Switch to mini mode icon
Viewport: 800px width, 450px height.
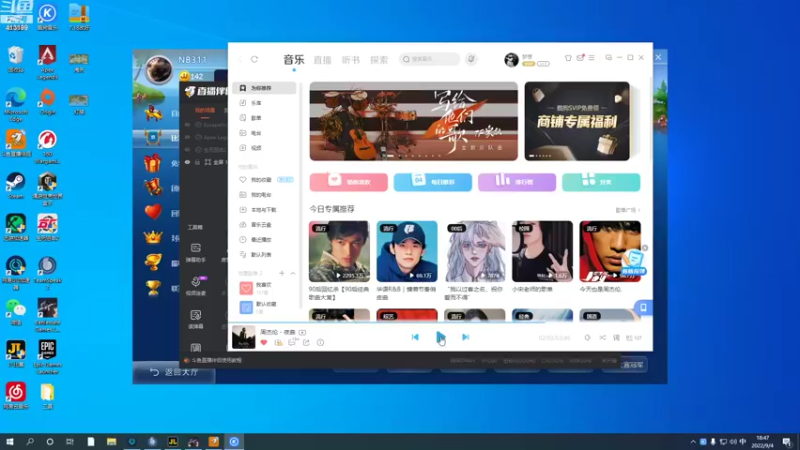click(x=609, y=58)
